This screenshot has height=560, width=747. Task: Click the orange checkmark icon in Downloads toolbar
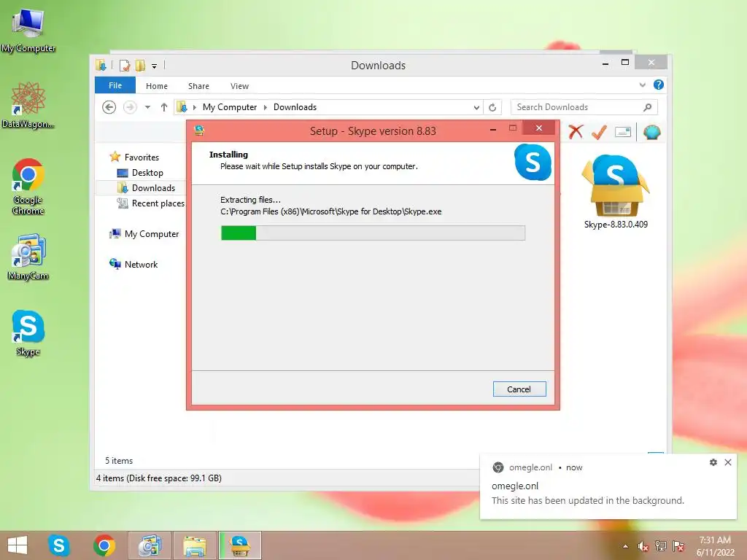tap(599, 132)
